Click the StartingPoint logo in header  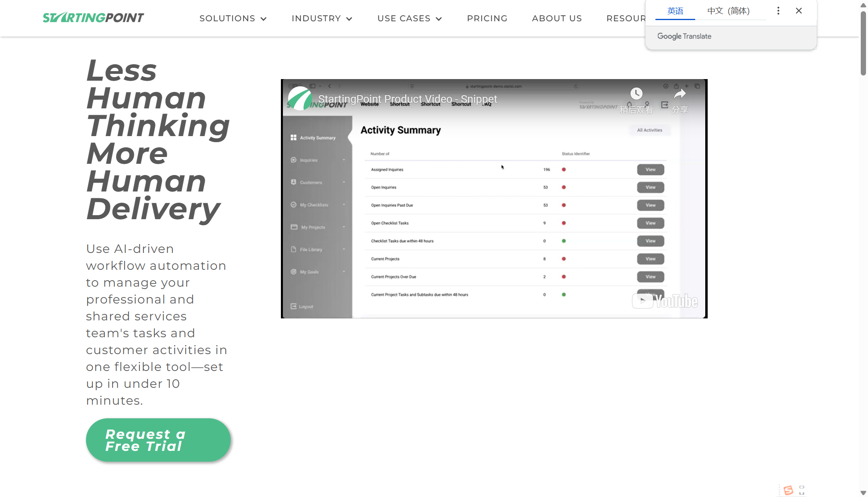tap(93, 18)
